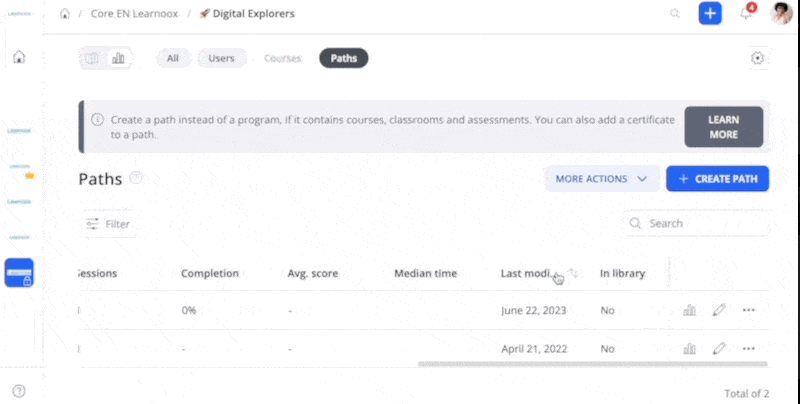Click the help icon next to Paths heading
This screenshot has height=404, width=800.
136,178
